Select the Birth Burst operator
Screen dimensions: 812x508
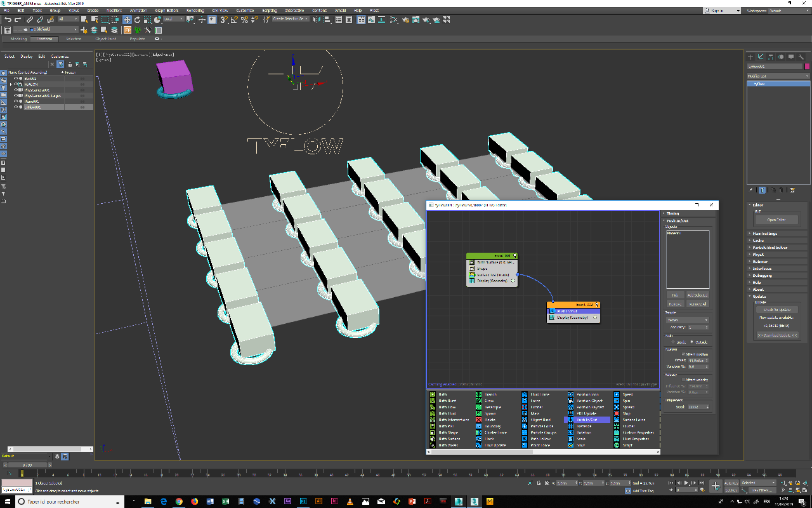[x=443, y=401]
